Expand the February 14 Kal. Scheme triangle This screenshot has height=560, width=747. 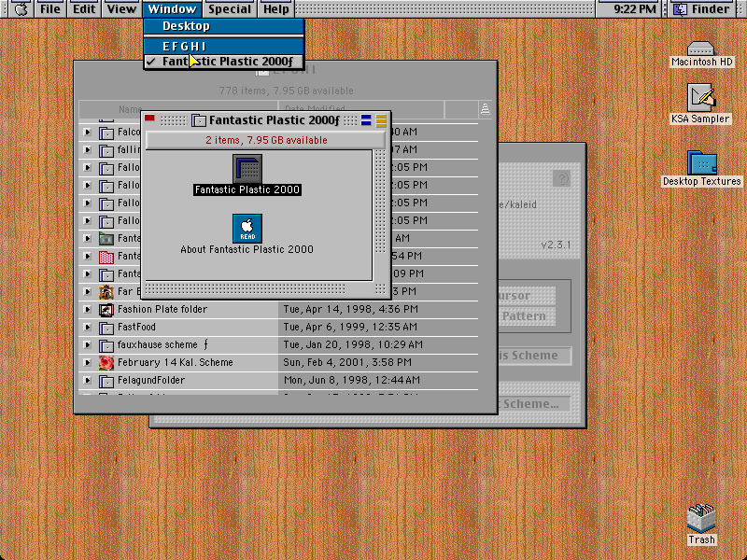click(87, 362)
